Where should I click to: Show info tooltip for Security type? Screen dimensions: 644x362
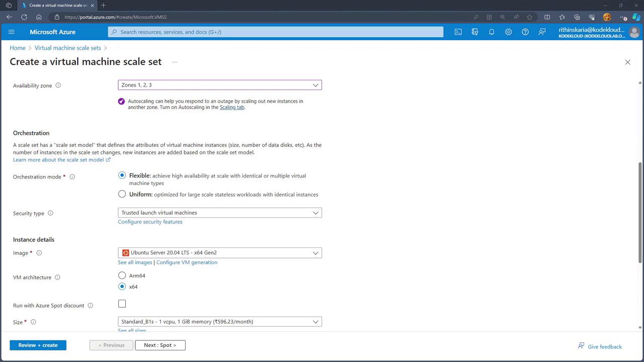(x=50, y=213)
